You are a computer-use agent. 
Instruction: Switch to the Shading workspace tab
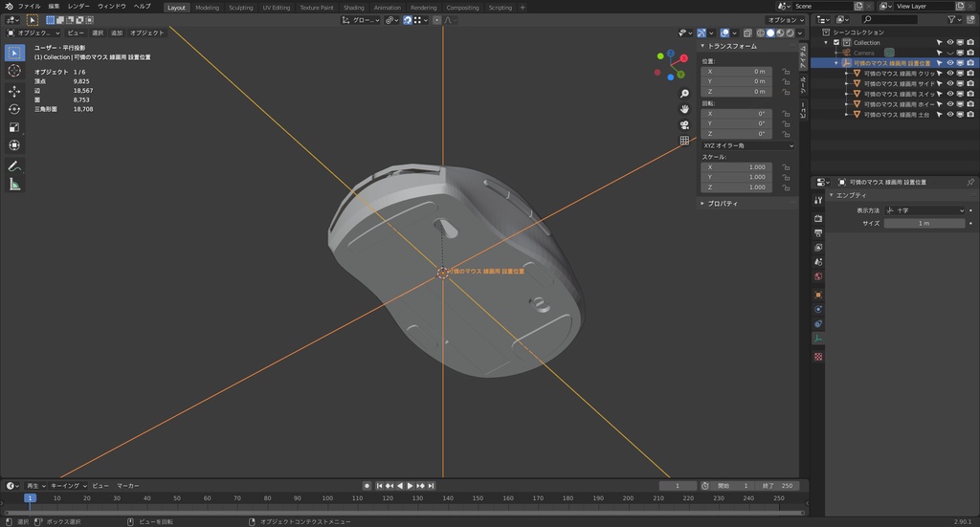[x=354, y=8]
